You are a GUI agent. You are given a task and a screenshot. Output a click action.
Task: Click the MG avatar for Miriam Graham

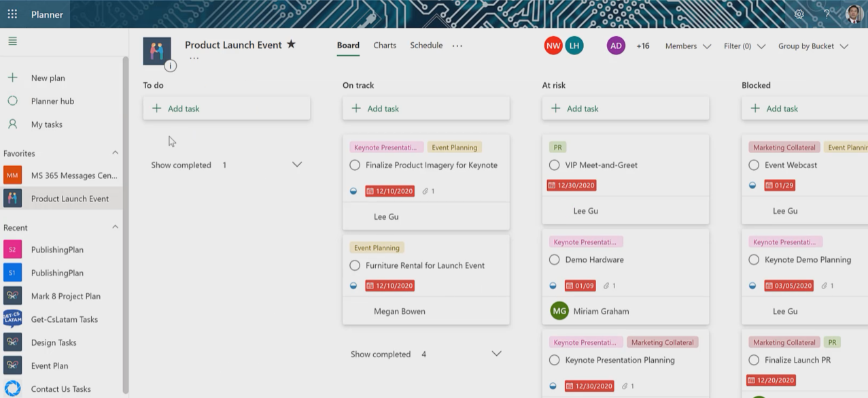point(559,311)
